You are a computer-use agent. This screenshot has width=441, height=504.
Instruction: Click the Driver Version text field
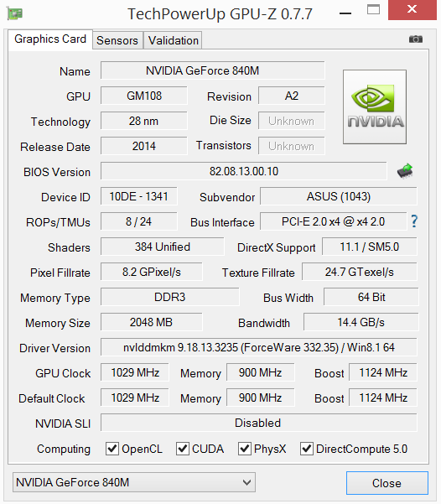tap(259, 347)
